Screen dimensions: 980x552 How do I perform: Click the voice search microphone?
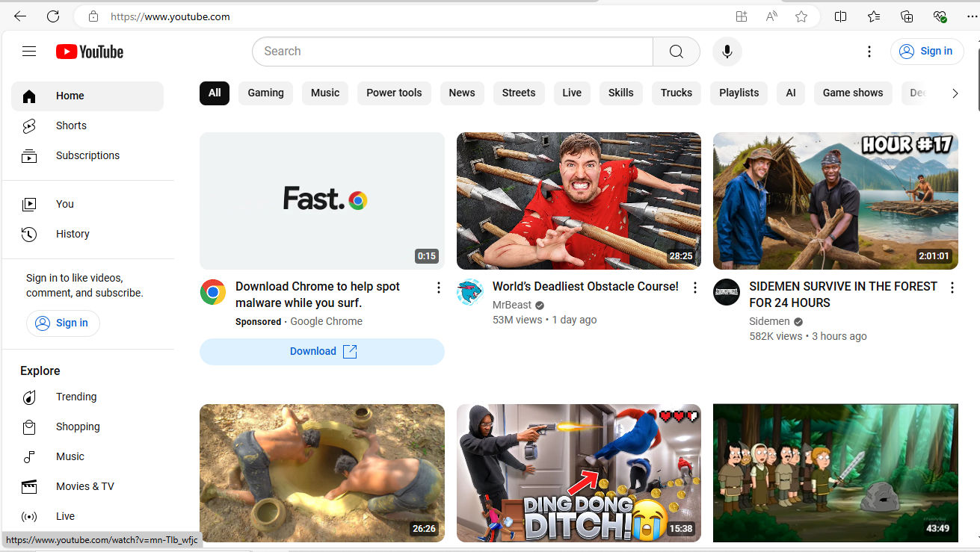pyautogui.click(x=726, y=51)
